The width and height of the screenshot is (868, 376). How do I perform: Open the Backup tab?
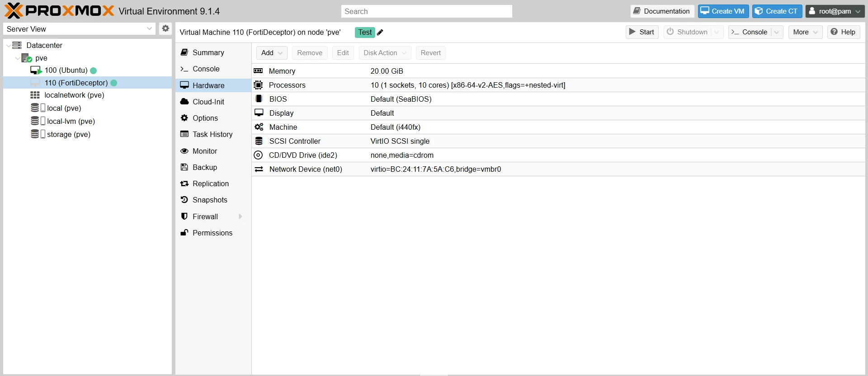click(213, 167)
